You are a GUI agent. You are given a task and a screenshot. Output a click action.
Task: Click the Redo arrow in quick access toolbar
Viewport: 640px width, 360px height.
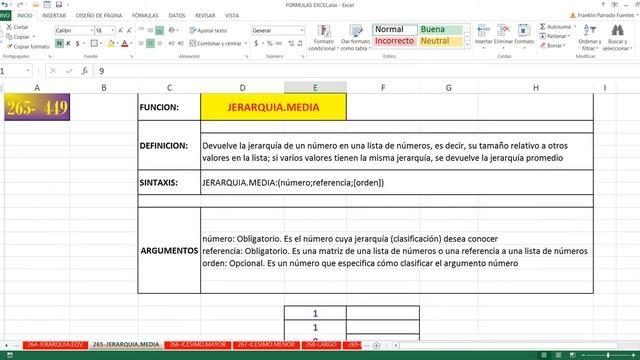(x=19, y=4)
